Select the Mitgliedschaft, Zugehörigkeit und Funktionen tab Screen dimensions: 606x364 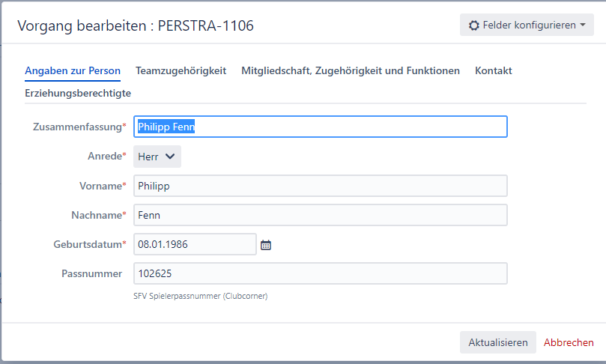pos(351,71)
